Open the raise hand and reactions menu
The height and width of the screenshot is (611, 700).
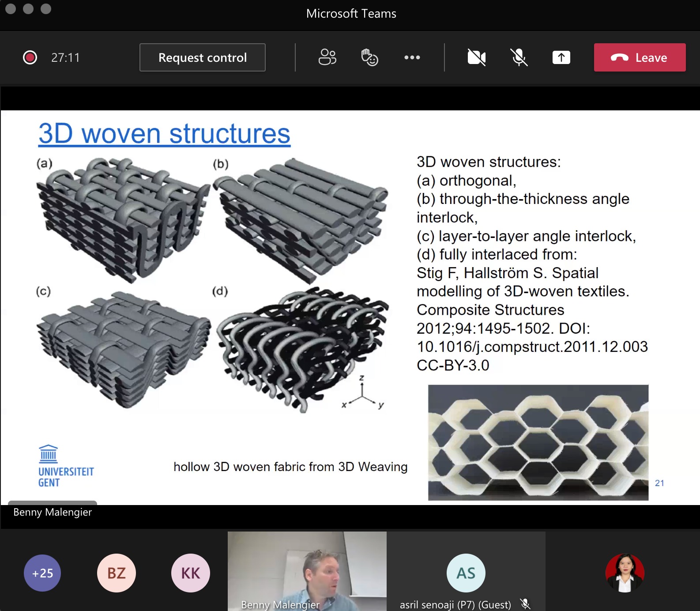(x=369, y=57)
